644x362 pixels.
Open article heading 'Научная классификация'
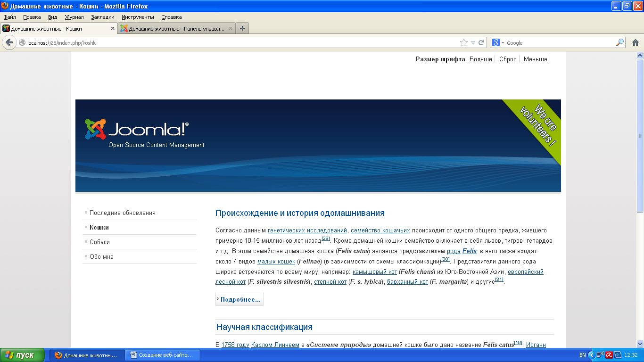(264, 327)
